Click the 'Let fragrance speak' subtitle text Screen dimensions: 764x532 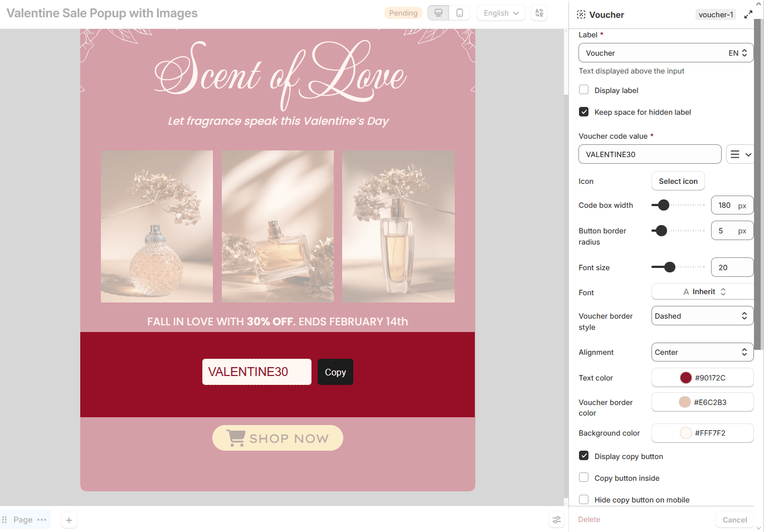(278, 121)
